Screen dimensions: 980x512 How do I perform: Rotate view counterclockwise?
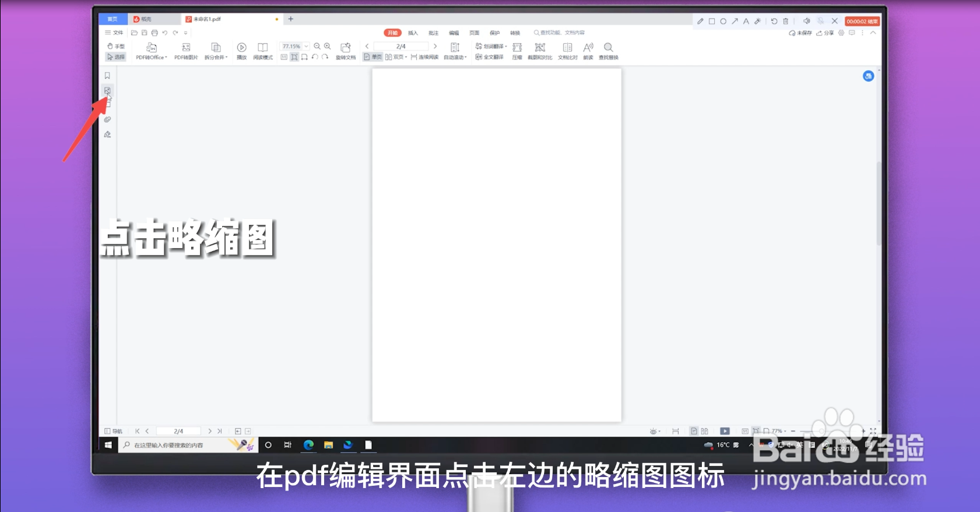point(315,57)
